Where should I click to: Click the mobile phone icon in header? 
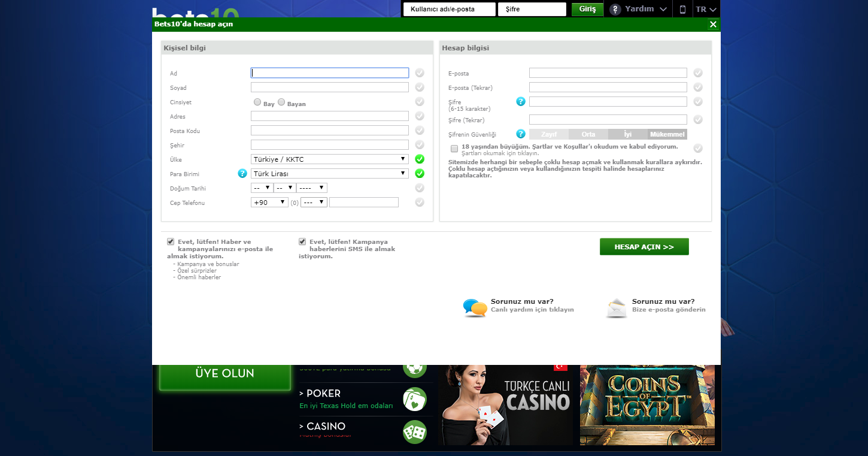(682, 10)
